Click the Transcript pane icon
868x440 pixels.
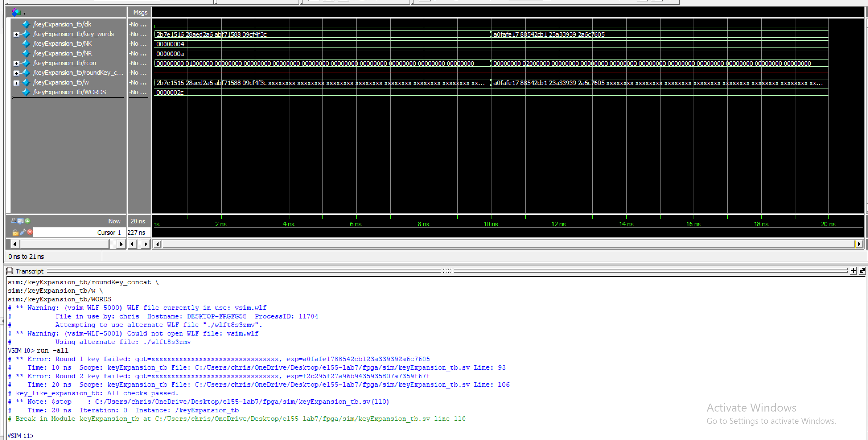[10, 271]
